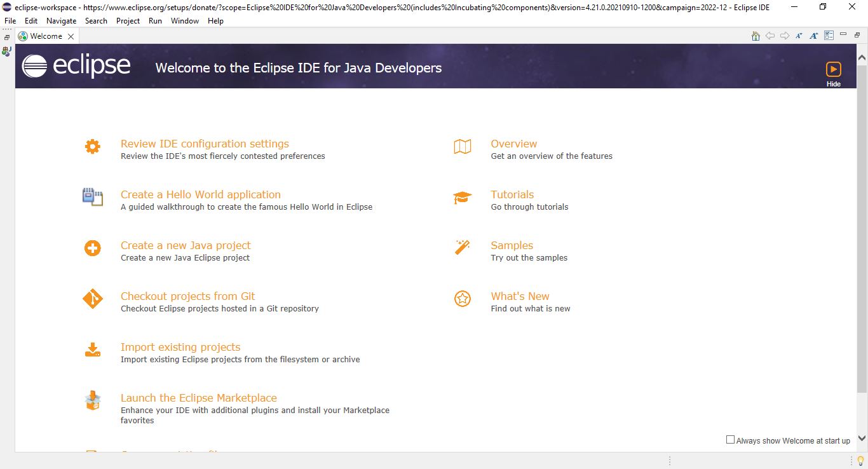Open the Window menu
Screen dimensions: 868x469
coord(185,21)
